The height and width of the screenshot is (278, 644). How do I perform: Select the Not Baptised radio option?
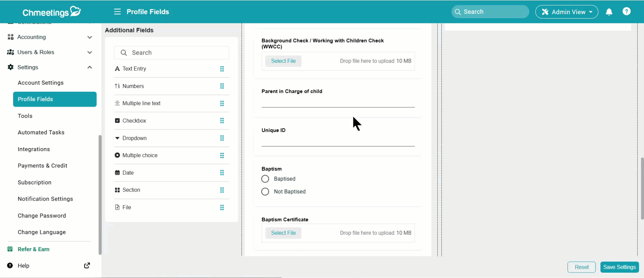point(265,192)
